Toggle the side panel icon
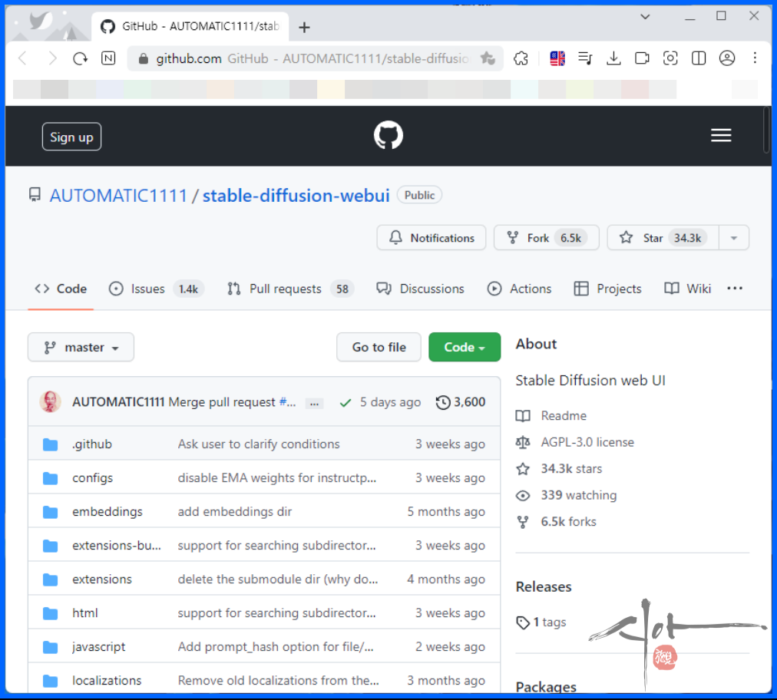The height and width of the screenshot is (700, 777). [699, 58]
